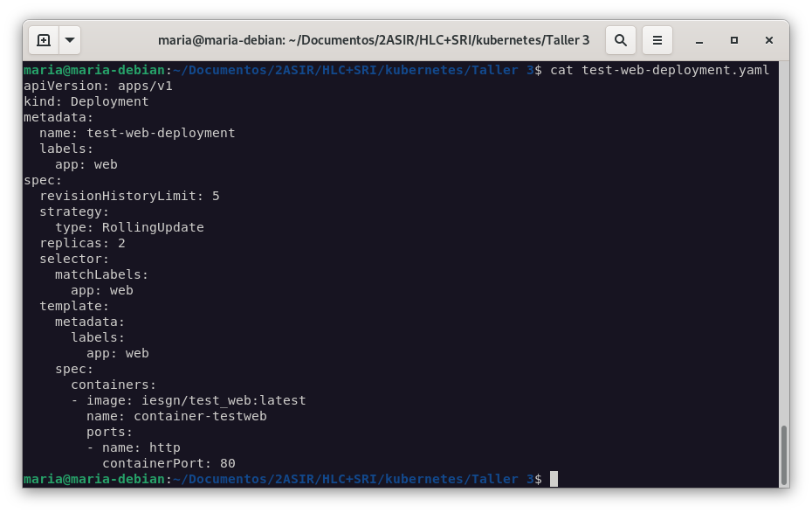812x513 pixels.
Task: Click the window title in header bar
Action: [374, 40]
